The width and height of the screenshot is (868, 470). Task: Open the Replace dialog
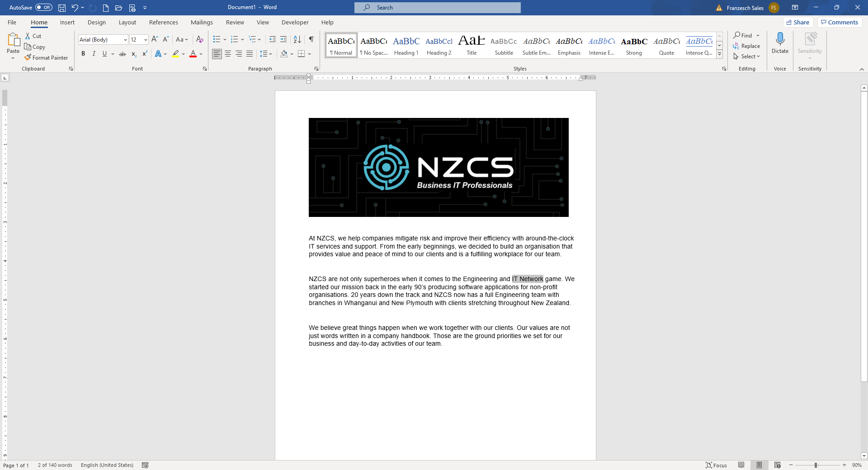point(747,46)
